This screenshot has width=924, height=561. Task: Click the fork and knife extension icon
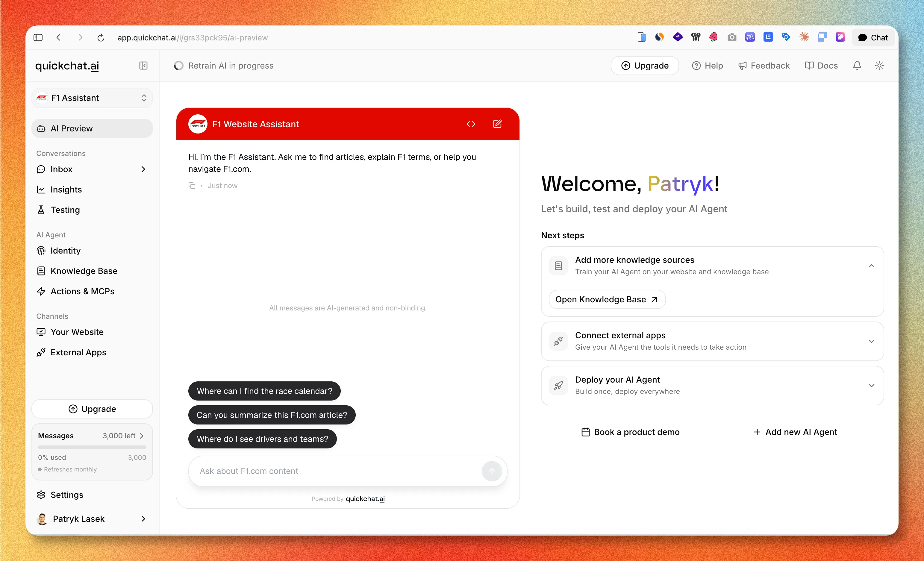(x=696, y=37)
